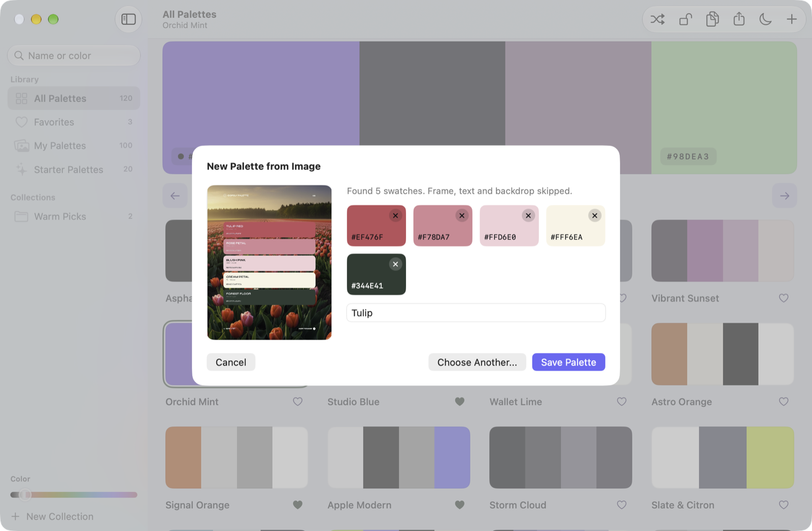This screenshot has height=531, width=812.
Task: Remove the #FFF6EA swatch
Action: click(x=595, y=216)
